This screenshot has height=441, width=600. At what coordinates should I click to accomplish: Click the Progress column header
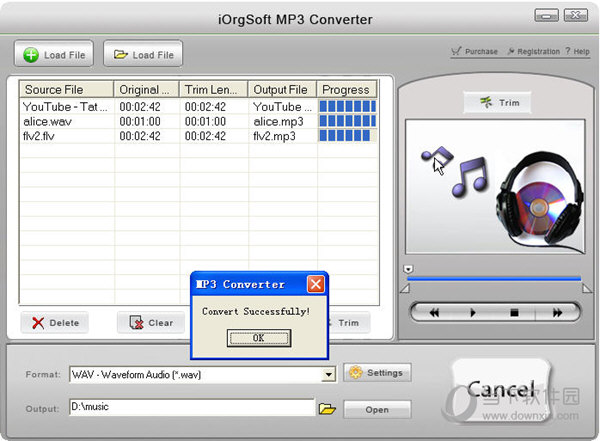pos(347,90)
